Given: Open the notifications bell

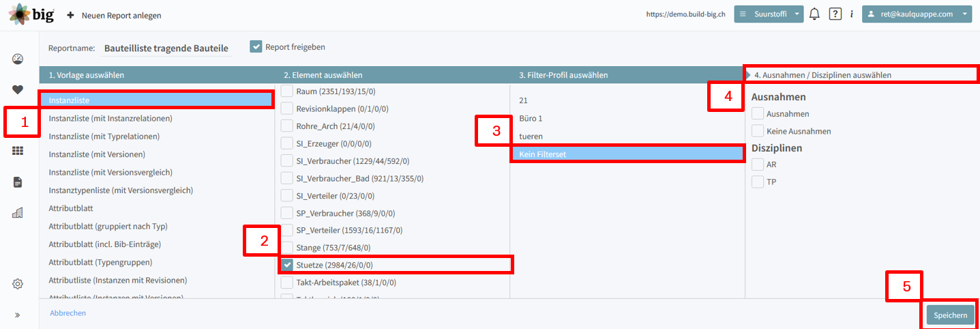Looking at the screenshot, I should click(814, 14).
